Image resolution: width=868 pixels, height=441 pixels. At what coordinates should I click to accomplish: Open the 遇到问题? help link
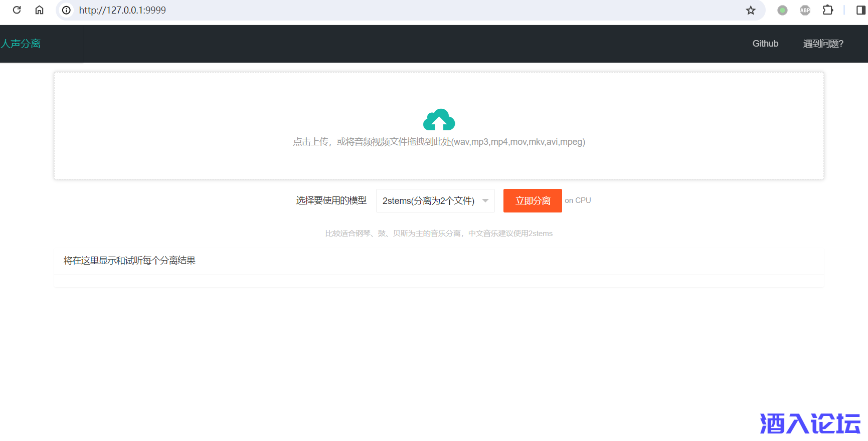click(x=823, y=44)
